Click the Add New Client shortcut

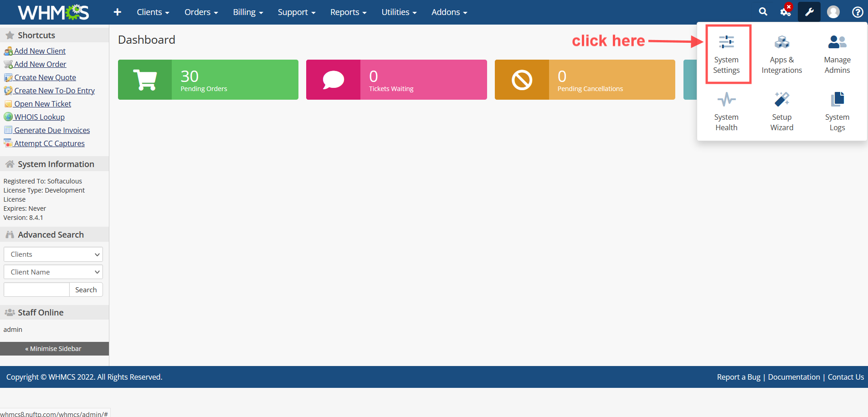(x=40, y=51)
